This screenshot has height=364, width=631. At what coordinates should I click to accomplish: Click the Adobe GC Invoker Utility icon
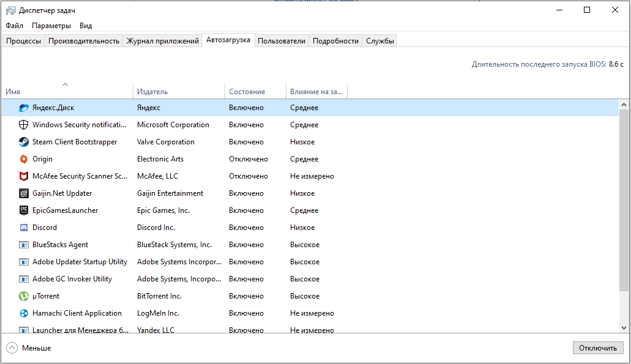coord(24,279)
